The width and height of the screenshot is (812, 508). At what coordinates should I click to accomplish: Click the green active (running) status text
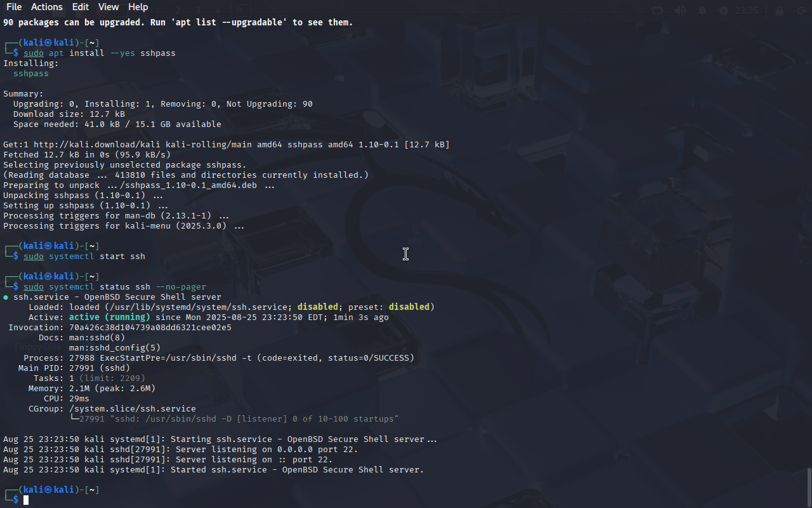click(110, 317)
